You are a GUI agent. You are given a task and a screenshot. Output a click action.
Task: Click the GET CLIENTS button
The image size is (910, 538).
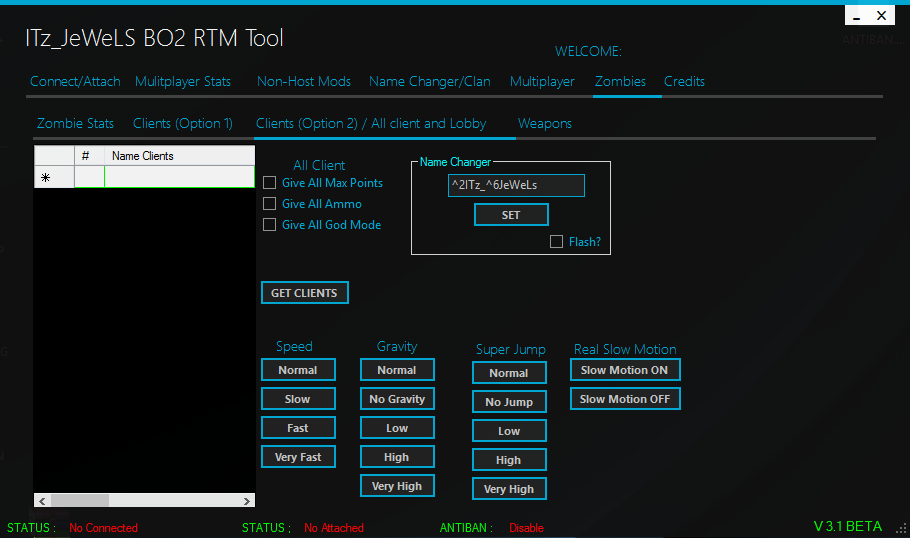[x=304, y=293]
